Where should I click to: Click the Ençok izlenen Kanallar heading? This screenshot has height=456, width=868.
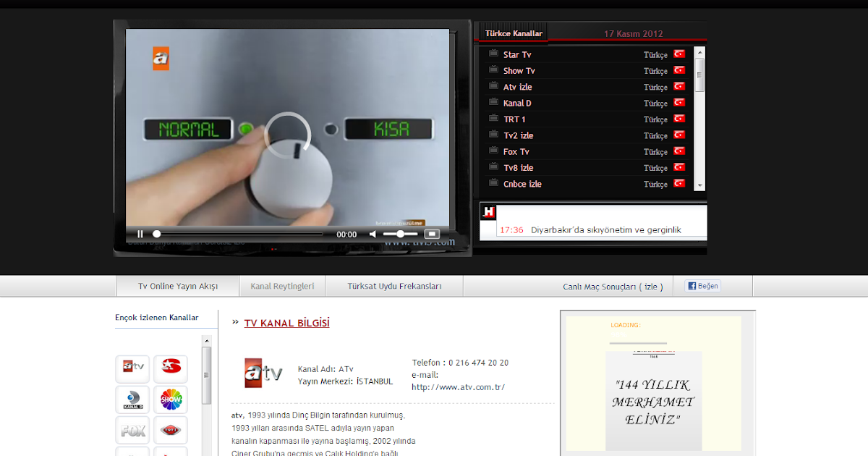point(156,317)
